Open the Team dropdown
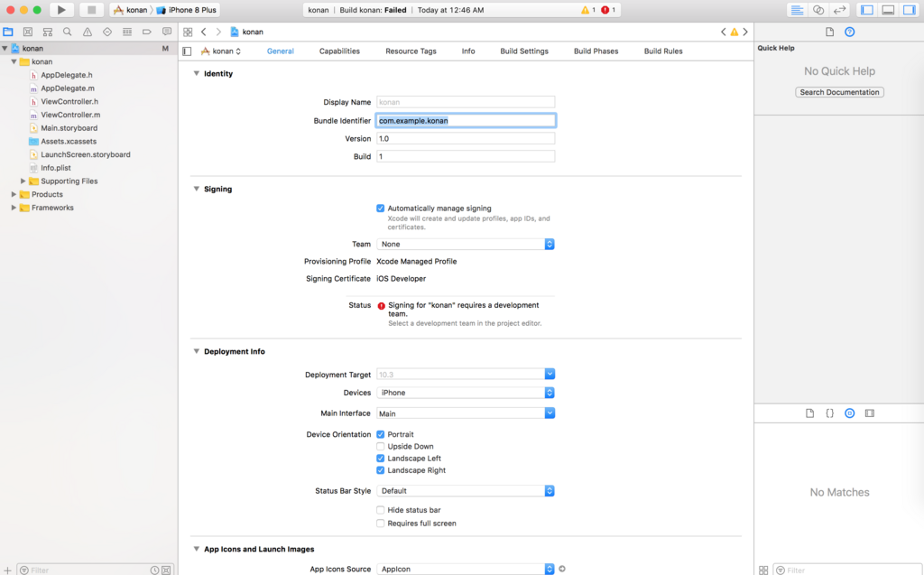This screenshot has height=575, width=924. 466,244
